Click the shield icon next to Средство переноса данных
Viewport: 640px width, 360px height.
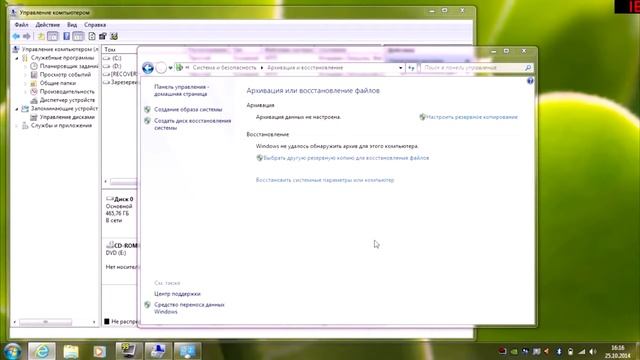(147, 304)
